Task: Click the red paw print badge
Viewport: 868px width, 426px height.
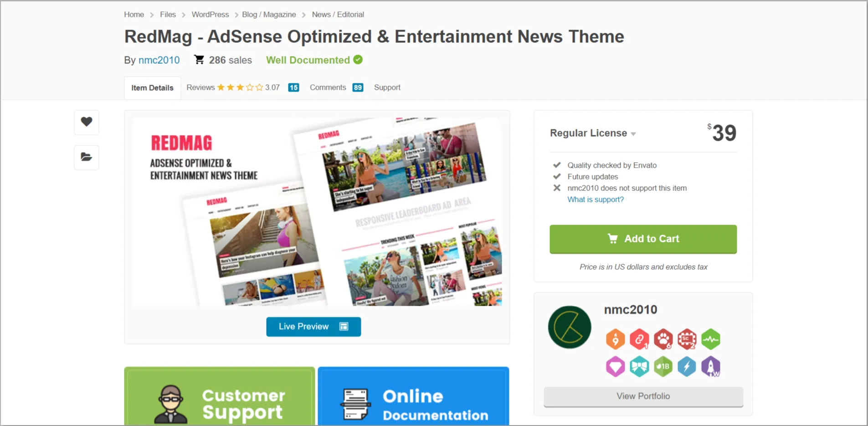Action: [663, 339]
